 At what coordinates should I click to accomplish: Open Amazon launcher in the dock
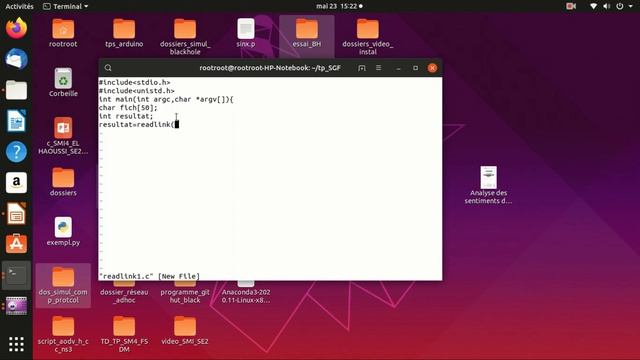click(x=16, y=182)
